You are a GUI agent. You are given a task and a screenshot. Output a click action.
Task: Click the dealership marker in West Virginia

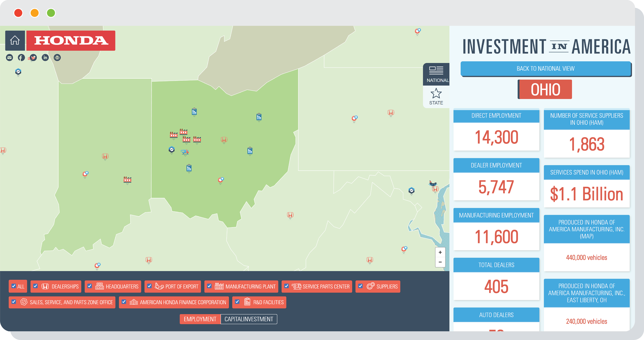[x=290, y=215]
